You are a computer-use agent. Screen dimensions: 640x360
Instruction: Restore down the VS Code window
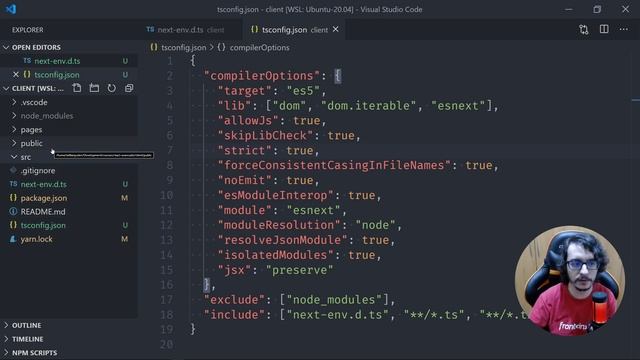597,9
